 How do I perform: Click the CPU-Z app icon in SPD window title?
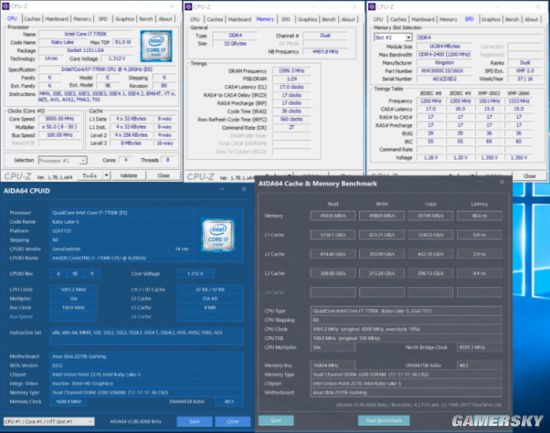[x=372, y=7]
